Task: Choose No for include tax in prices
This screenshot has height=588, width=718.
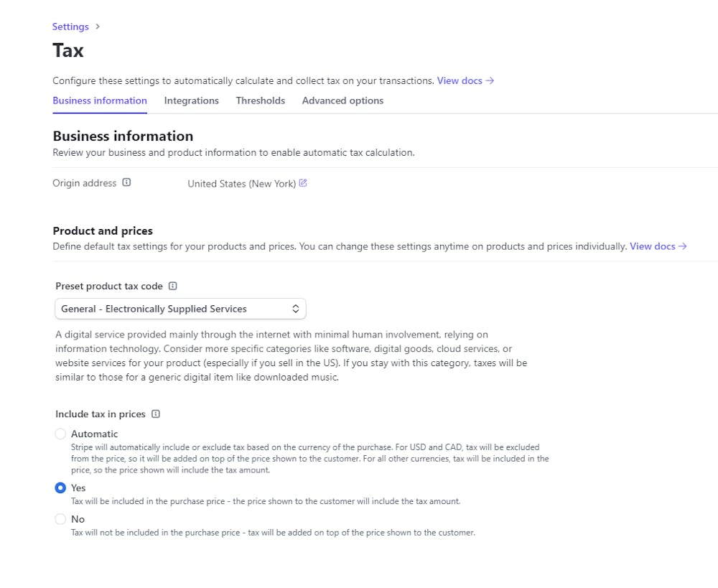Action: click(x=60, y=519)
